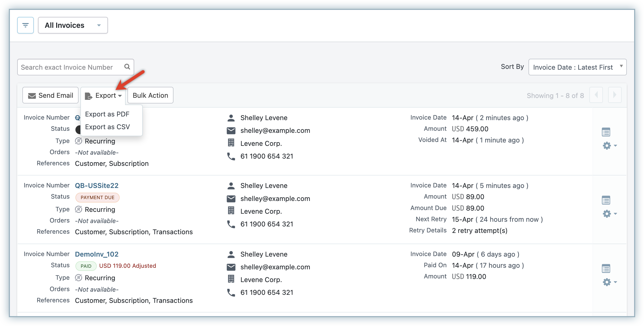
Task: Open details list icon for QB-USSite22 invoice
Action: coord(606,200)
